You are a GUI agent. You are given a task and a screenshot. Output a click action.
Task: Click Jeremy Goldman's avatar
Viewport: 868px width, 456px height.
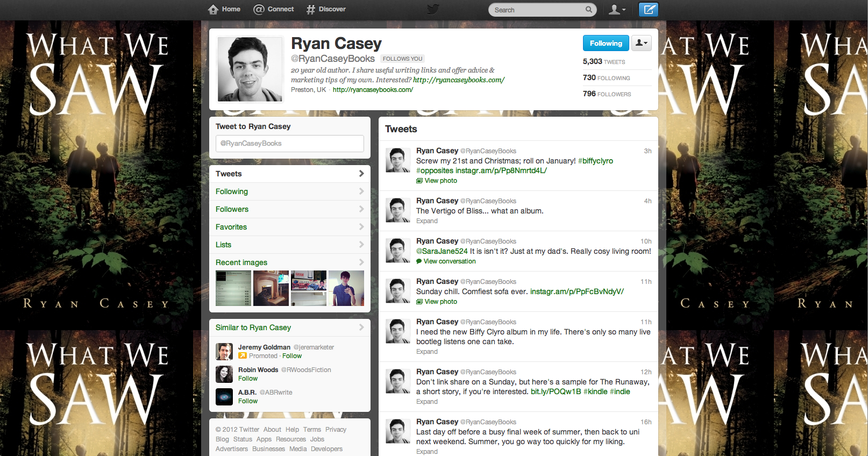[224, 352]
